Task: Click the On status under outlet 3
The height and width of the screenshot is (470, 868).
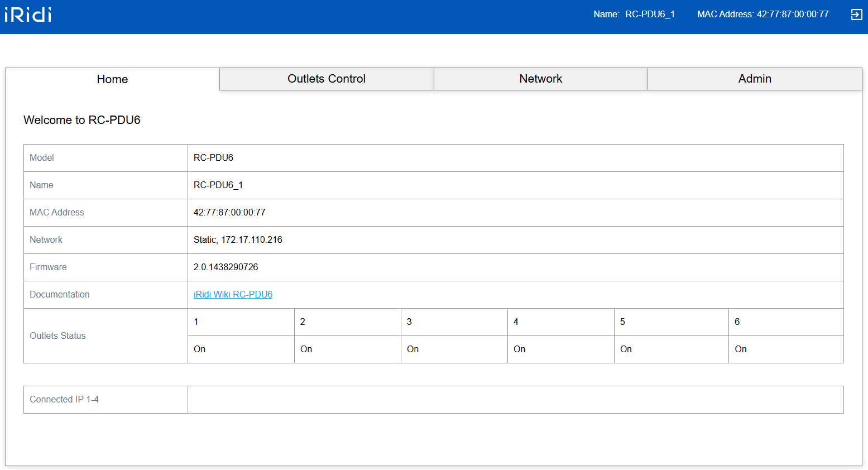Action: click(413, 349)
